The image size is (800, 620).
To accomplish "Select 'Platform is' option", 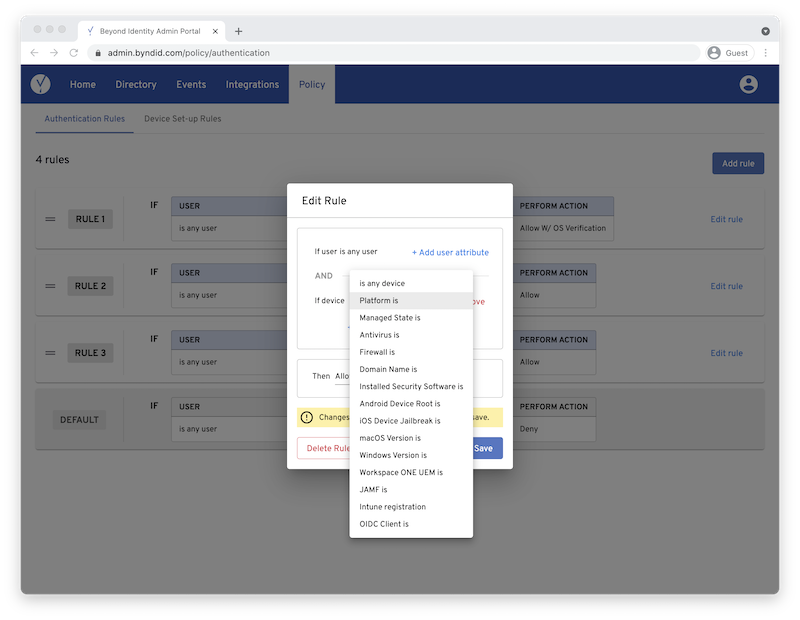I will pyautogui.click(x=411, y=301).
